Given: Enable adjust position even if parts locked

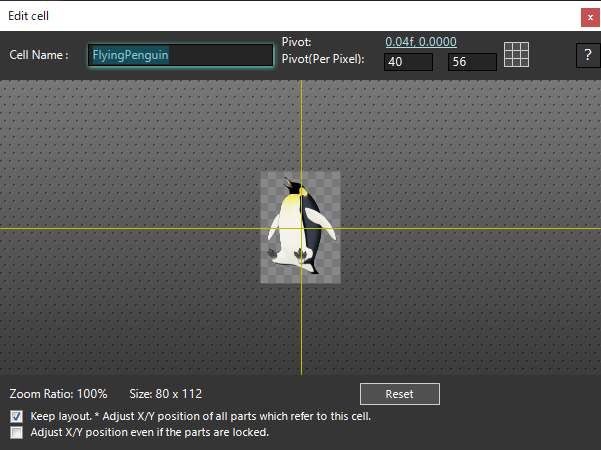Looking at the screenshot, I should coord(16,432).
